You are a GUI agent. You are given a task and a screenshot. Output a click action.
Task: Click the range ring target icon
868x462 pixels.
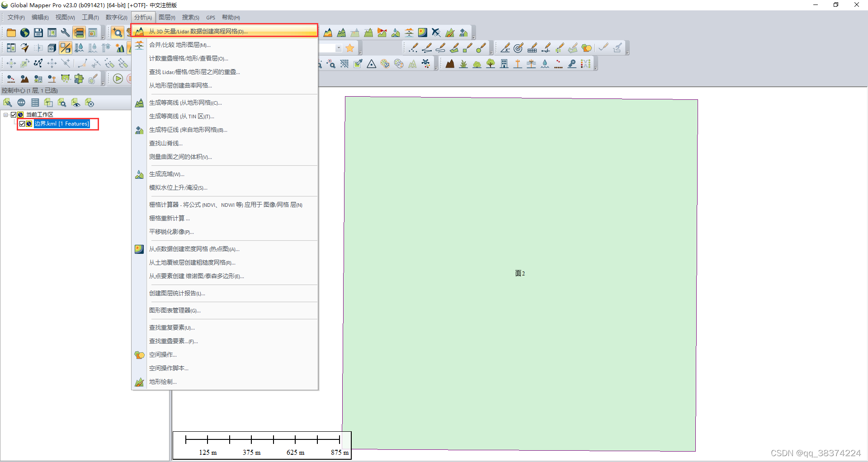click(519, 48)
